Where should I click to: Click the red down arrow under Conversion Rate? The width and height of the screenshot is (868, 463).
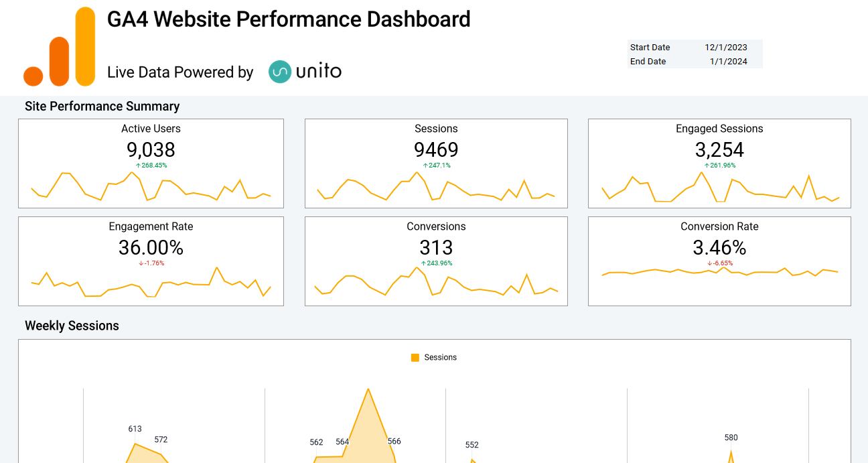709,263
